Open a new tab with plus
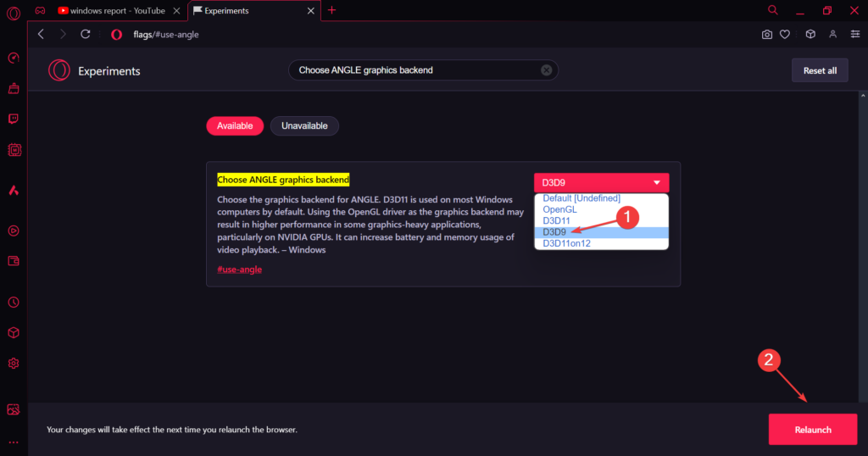The width and height of the screenshot is (868, 456). [331, 10]
